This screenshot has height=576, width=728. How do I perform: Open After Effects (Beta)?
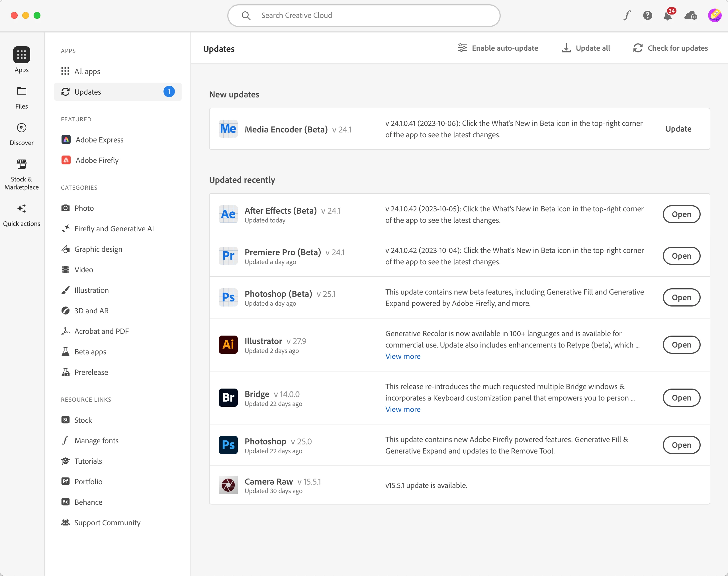pyautogui.click(x=681, y=214)
